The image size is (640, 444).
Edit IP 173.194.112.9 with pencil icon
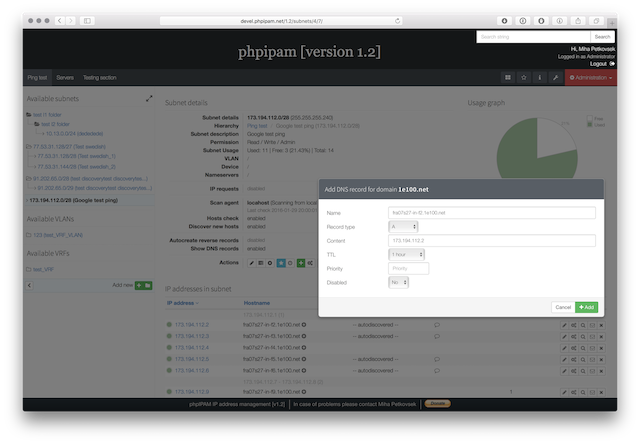point(564,392)
